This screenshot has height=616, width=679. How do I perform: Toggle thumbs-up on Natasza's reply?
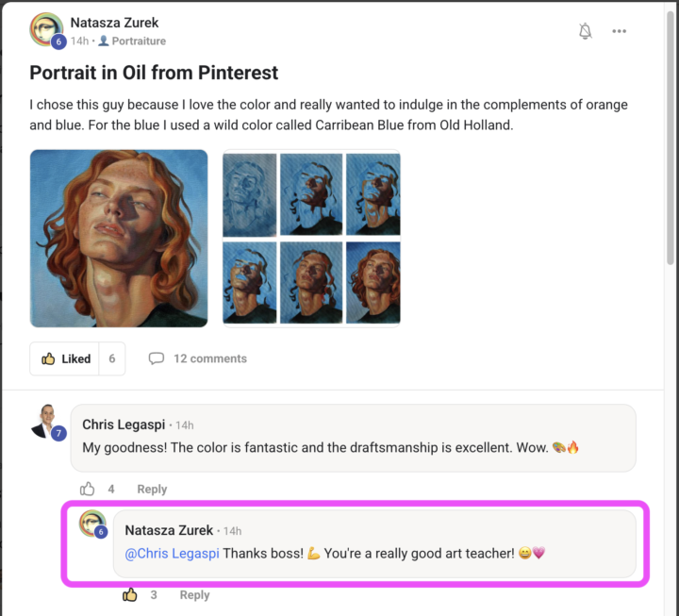(x=130, y=594)
